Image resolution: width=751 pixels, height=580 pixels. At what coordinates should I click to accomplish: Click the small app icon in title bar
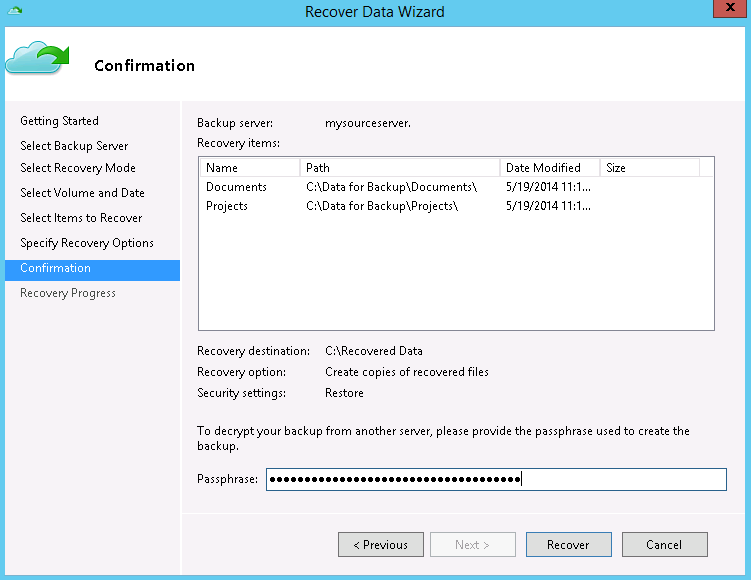[x=14, y=11]
